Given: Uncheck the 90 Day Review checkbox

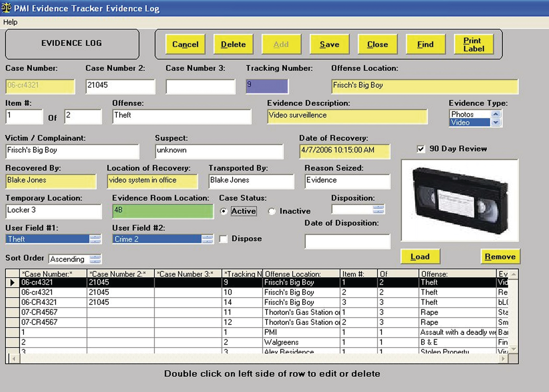Looking at the screenshot, I should [x=421, y=148].
